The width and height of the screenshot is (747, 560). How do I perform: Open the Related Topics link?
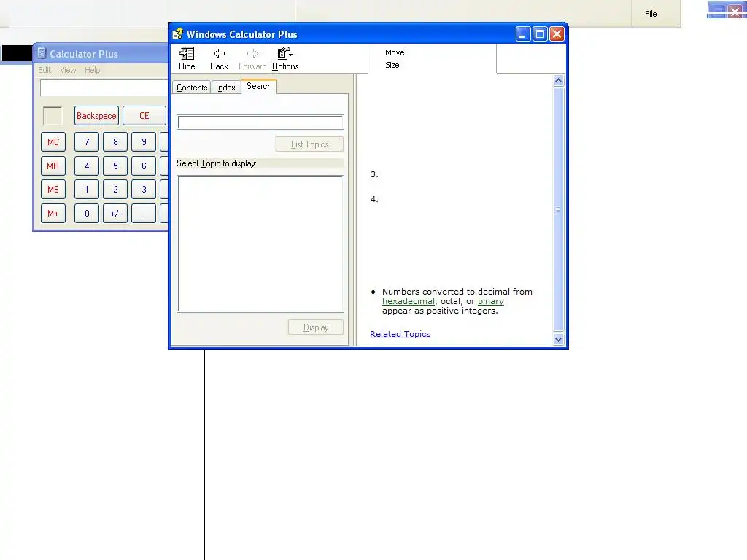[x=400, y=334]
